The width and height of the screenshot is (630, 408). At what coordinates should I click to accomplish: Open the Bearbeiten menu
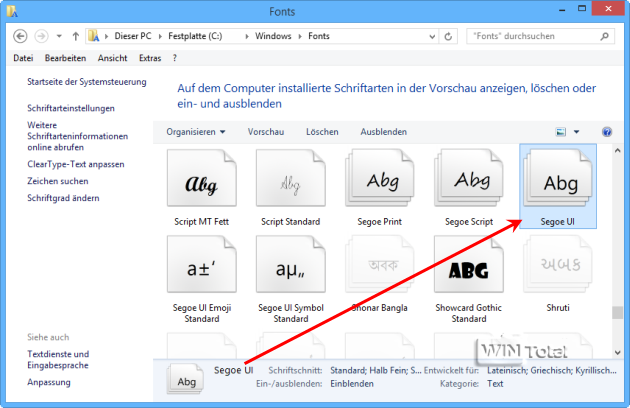(65, 58)
